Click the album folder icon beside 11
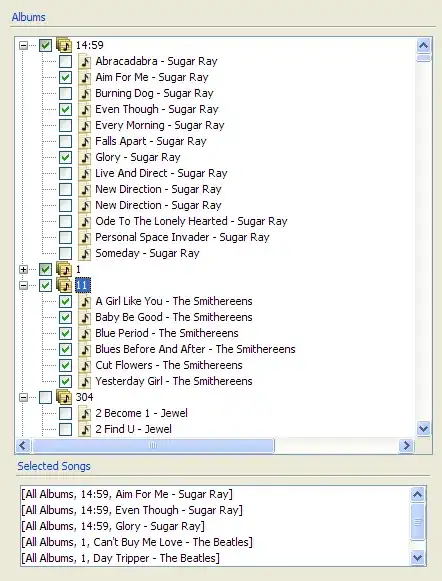Screen dimensions: 442x581 point(64,285)
